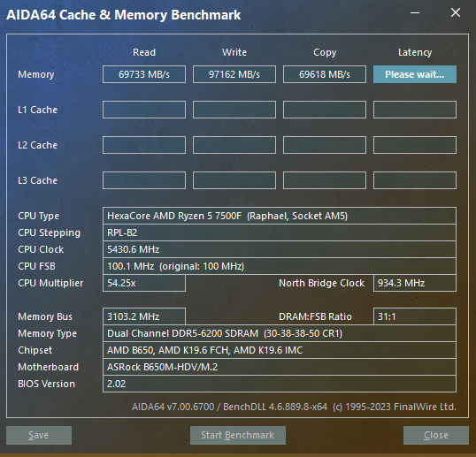
Task: Click the L3 Cache row label
Action: (x=37, y=180)
